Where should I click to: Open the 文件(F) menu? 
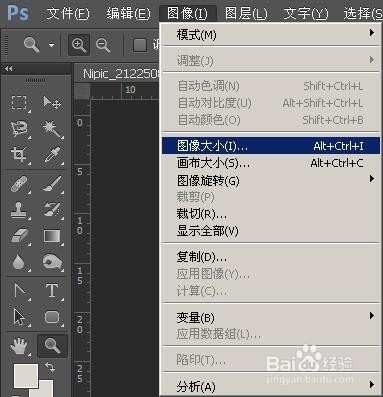click(x=68, y=14)
